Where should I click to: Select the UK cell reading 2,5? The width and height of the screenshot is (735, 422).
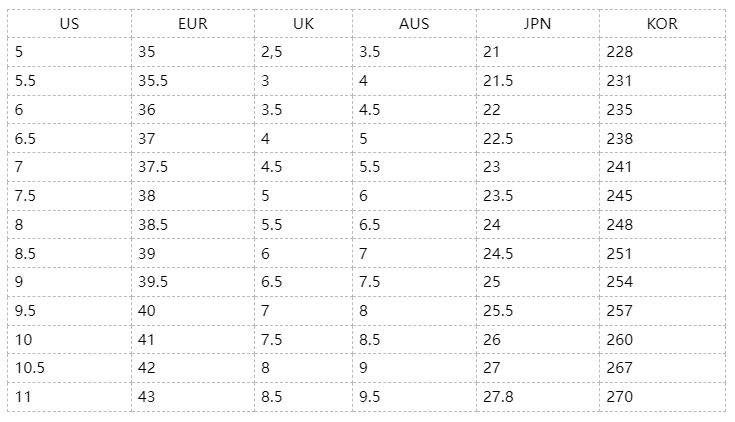tap(272, 51)
